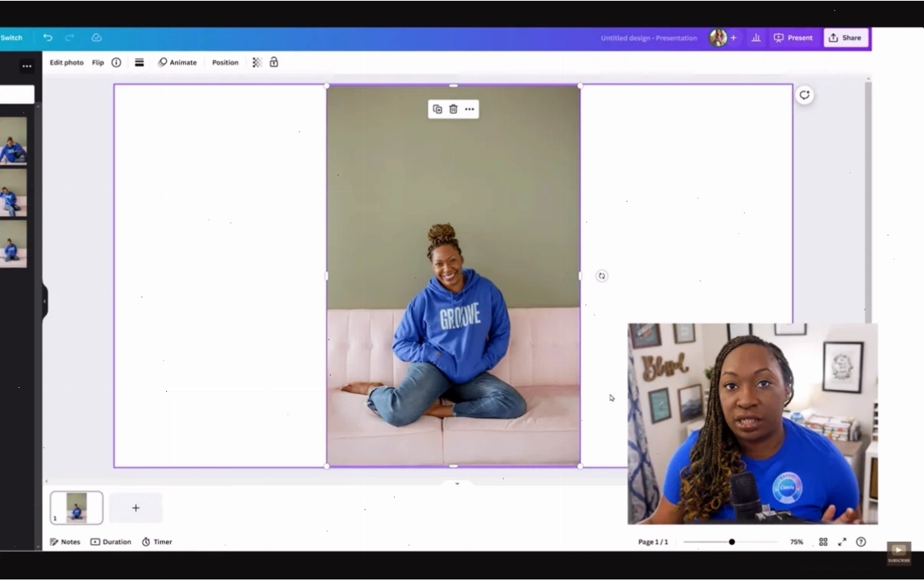This screenshot has width=924, height=581.
Task: Open the transparency checkerboard control
Action: 257,62
